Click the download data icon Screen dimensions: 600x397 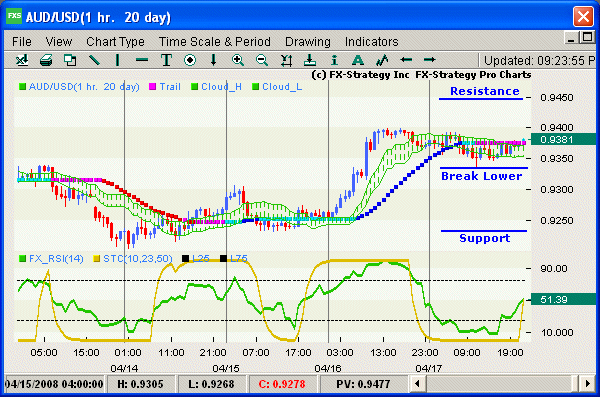pyautogui.click(x=310, y=60)
